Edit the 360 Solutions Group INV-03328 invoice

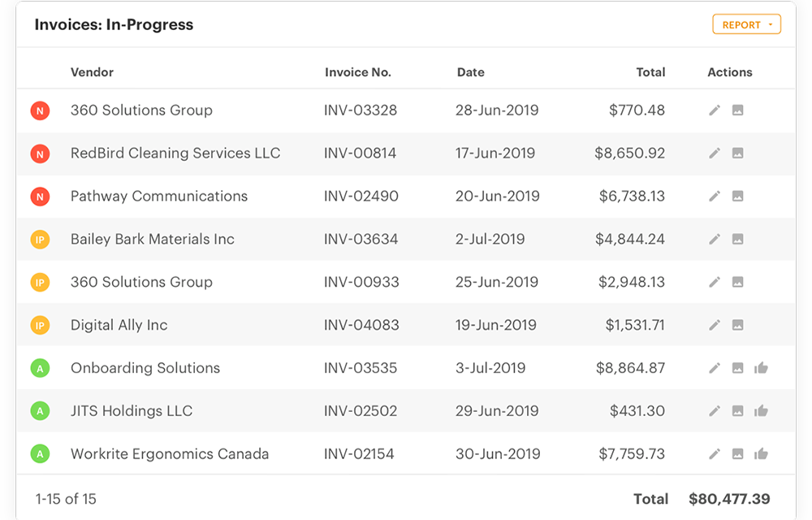pos(715,110)
